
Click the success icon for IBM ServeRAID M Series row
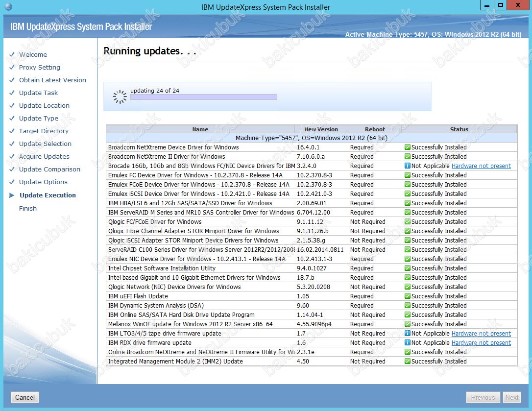point(407,213)
